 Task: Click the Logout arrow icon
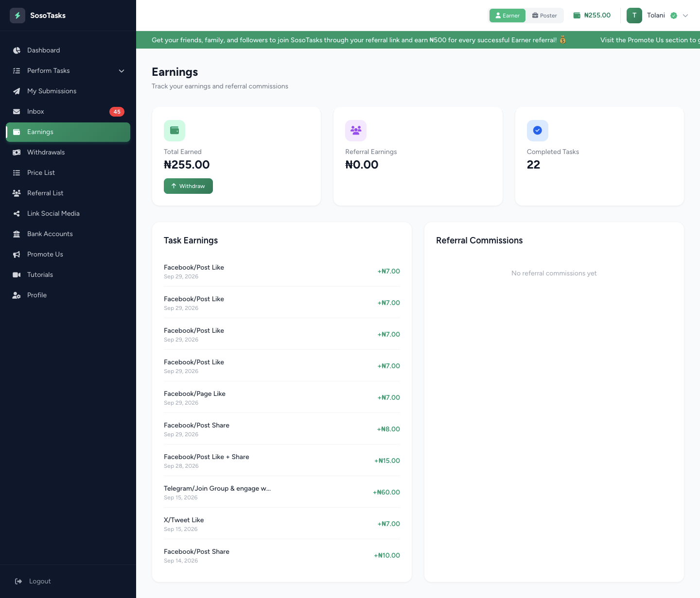click(18, 581)
